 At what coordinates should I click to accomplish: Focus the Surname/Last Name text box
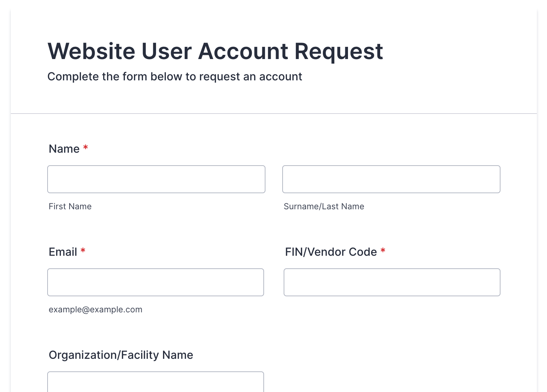coord(391,179)
